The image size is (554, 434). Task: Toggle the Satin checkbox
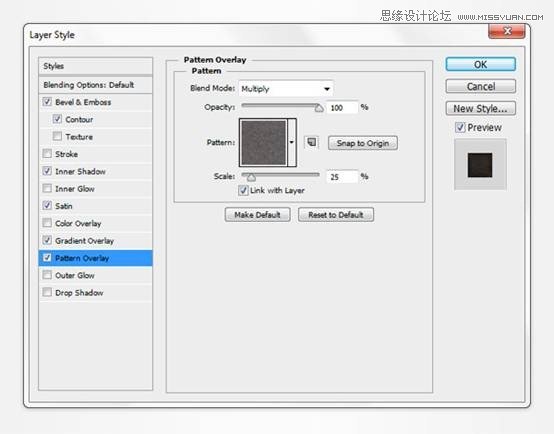click(47, 206)
